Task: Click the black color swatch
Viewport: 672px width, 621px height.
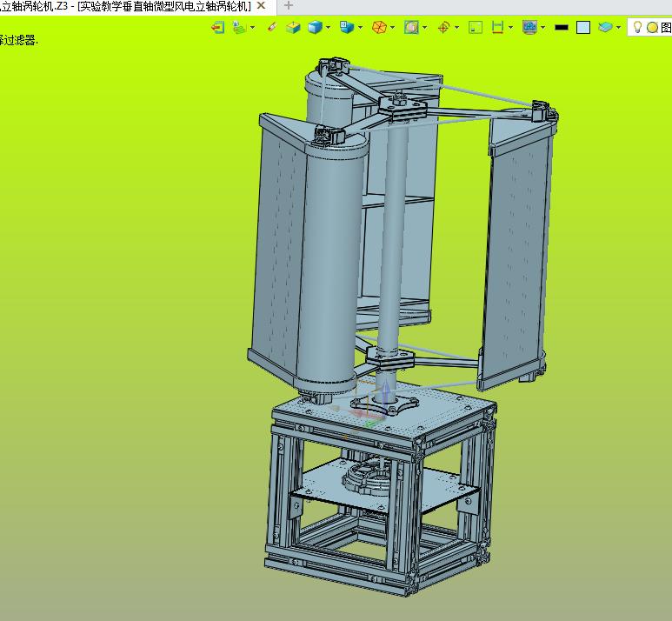Action: pyautogui.click(x=562, y=27)
